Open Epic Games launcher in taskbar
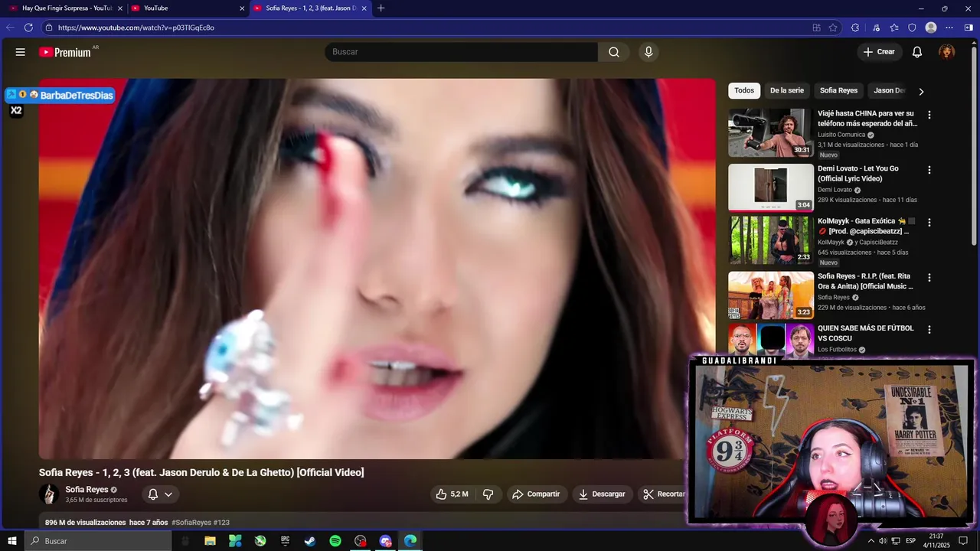This screenshot has height=551, width=980. tap(285, 541)
